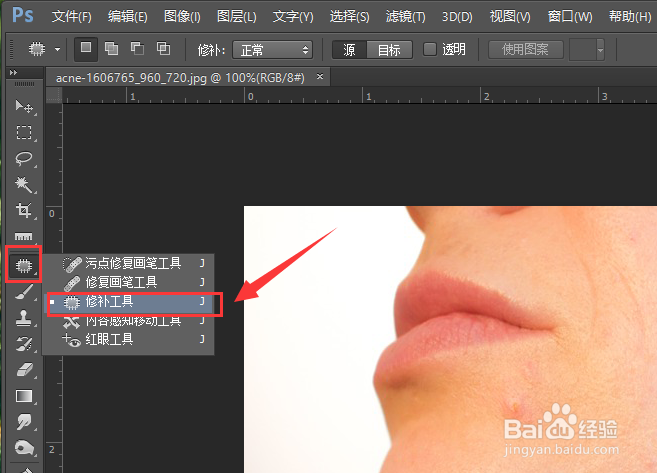The height and width of the screenshot is (473, 657).
Task: Open the 图层(L) menu
Action: tap(237, 16)
